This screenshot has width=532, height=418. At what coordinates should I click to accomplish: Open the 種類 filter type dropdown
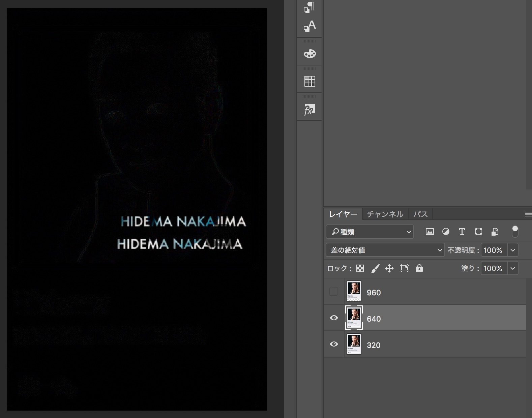(x=370, y=232)
